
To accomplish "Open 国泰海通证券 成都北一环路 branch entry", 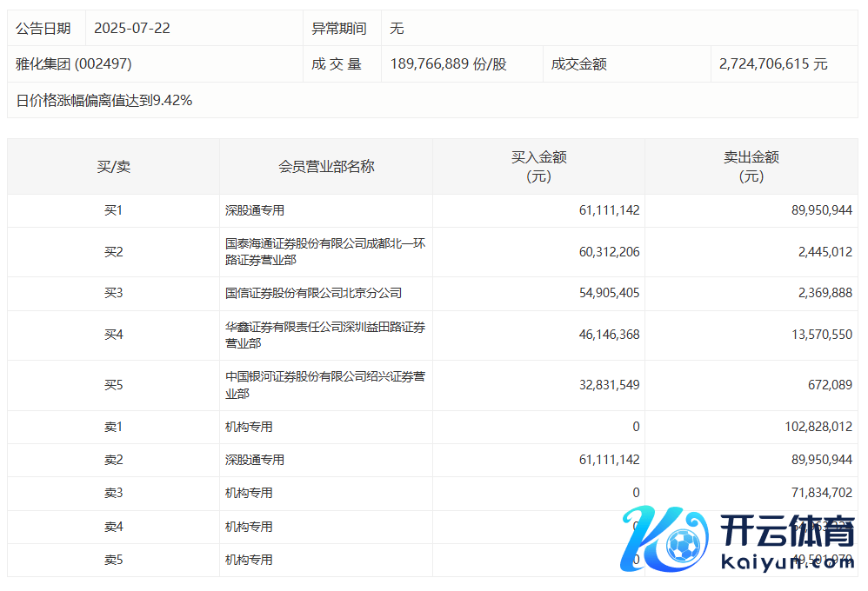I will 324,252.
